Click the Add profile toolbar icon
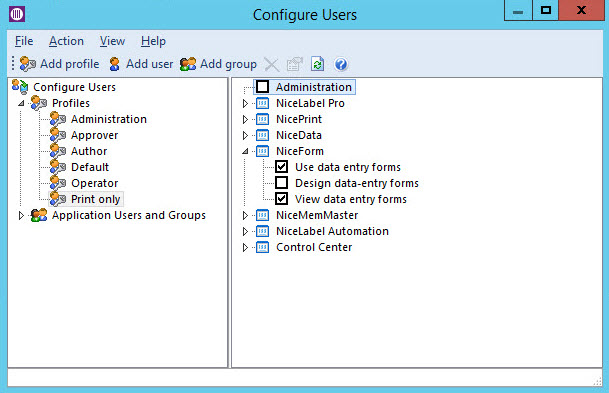This screenshot has width=609, height=393. [x=28, y=64]
